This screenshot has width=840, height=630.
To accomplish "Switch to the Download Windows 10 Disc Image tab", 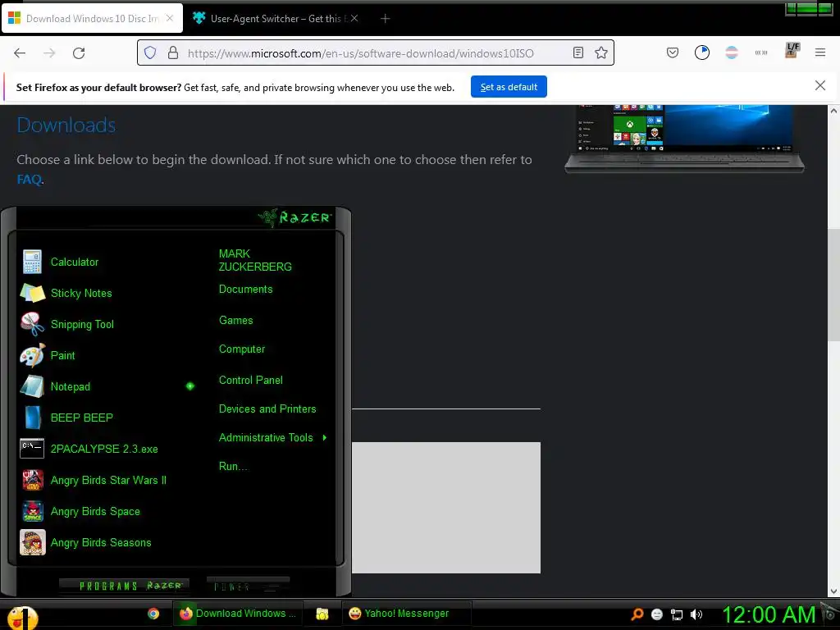I will click(x=93, y=18).
